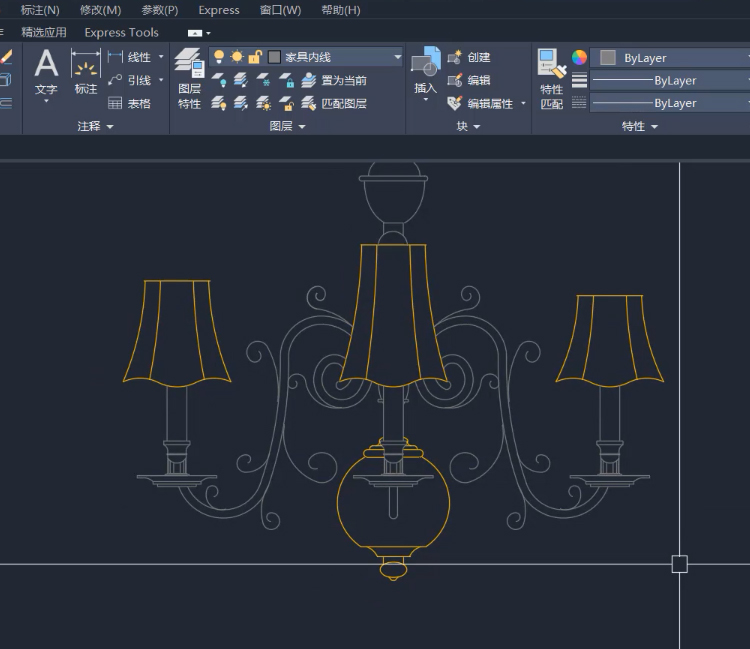Click the layer Off icon (plane with bulb)
This screenshot has width=750, height=649.
pos(220,80)
